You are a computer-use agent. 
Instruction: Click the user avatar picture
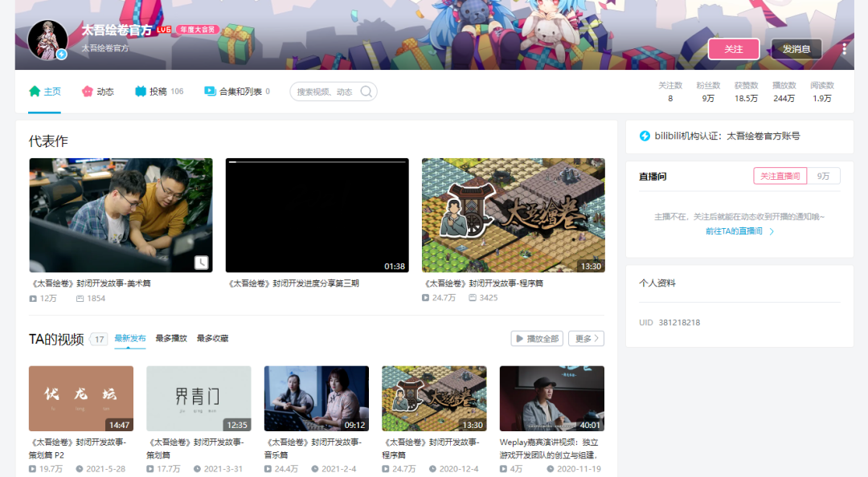click(47, 40)
